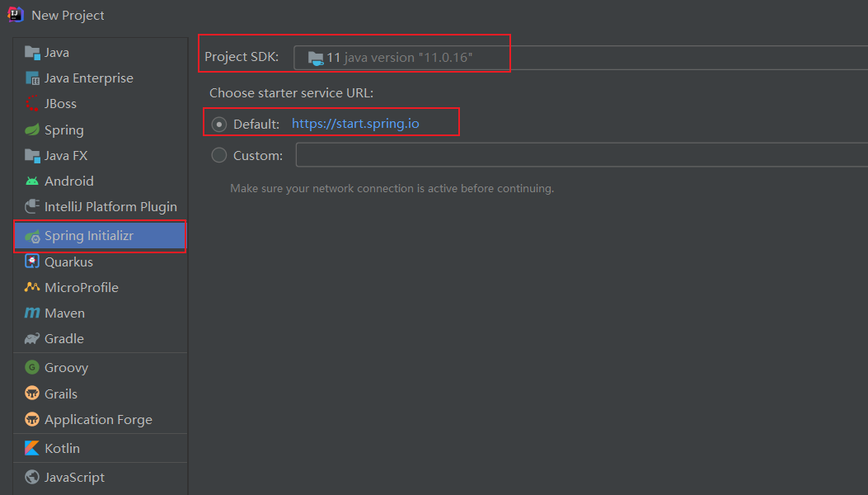868x495 pixels.
Task: Click the Grails icon
Action: [32, 394]
